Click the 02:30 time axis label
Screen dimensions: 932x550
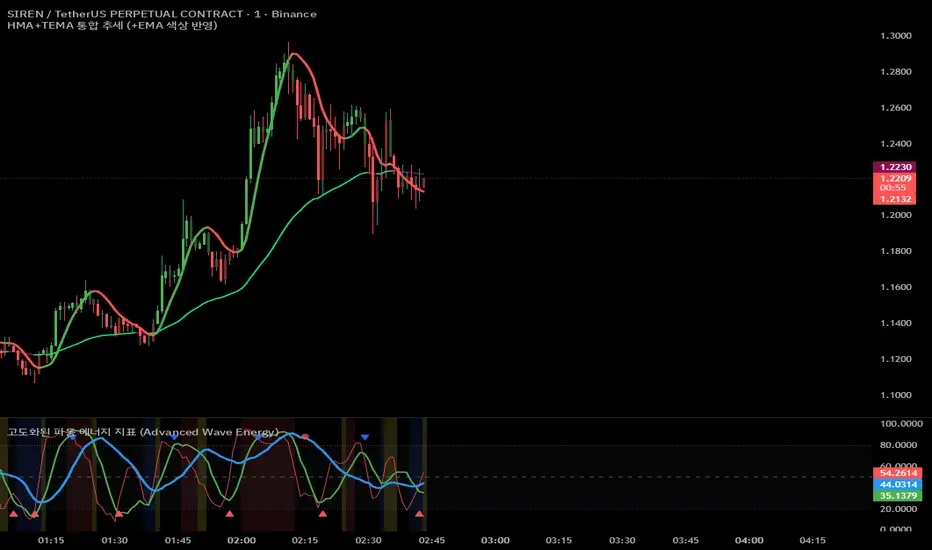point(369,540)
